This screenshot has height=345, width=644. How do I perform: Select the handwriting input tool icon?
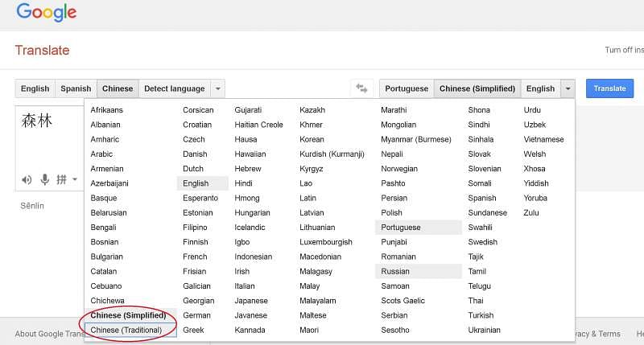(61, 179)
